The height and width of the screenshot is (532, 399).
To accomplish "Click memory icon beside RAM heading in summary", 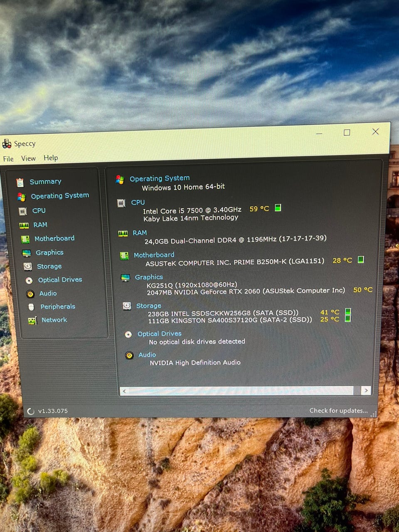I will point(123,234).
